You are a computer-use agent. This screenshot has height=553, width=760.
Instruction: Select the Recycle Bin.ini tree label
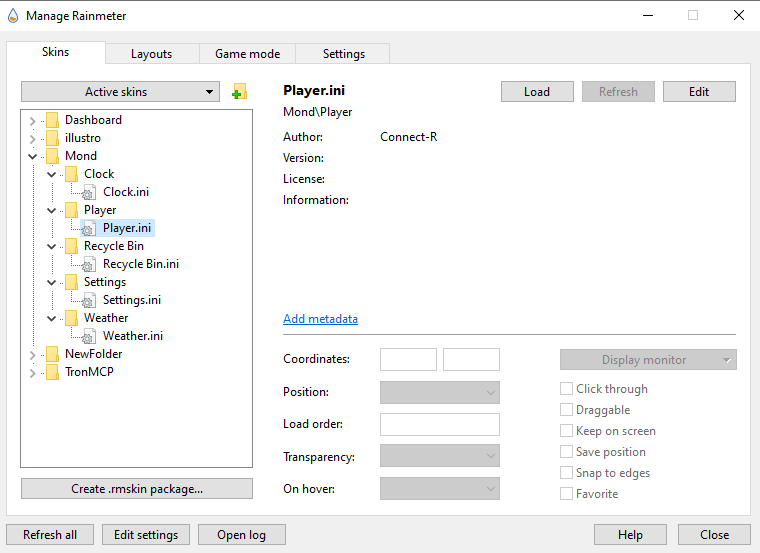141,264
